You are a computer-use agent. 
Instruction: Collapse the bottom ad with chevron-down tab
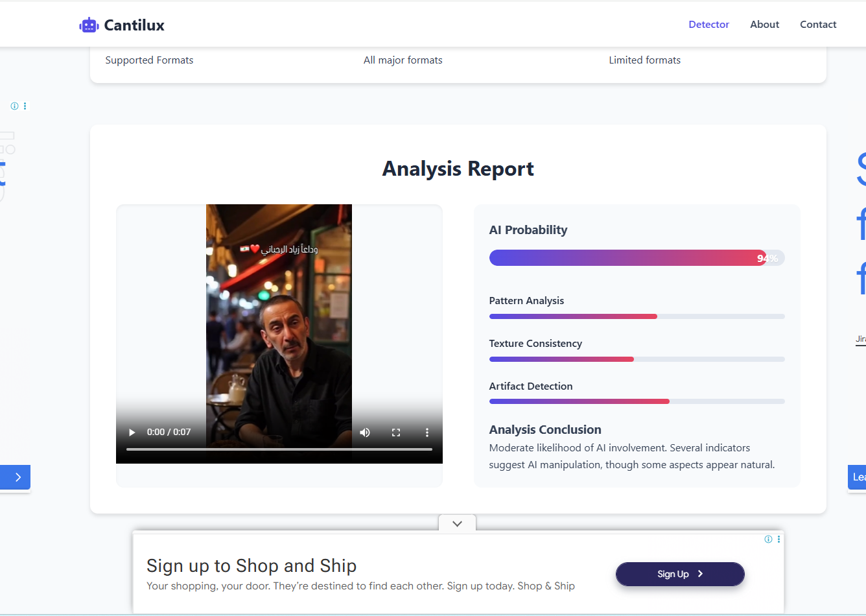[457, 524]
